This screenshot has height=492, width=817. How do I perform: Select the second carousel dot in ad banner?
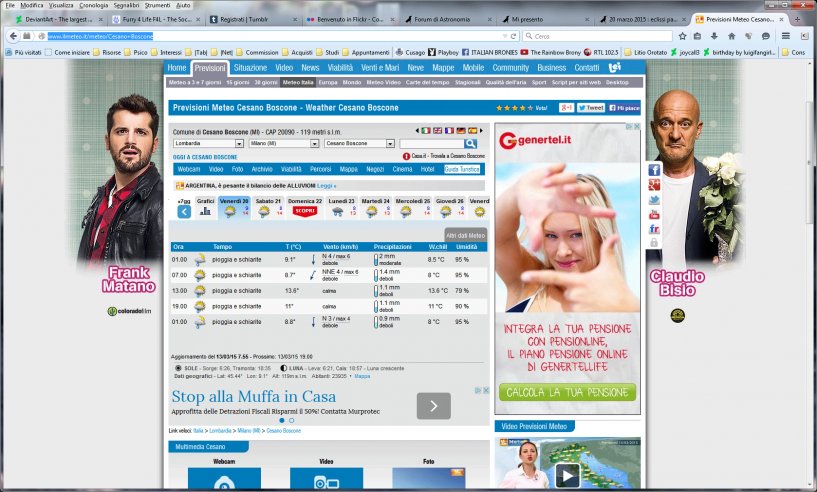(292, 420)
